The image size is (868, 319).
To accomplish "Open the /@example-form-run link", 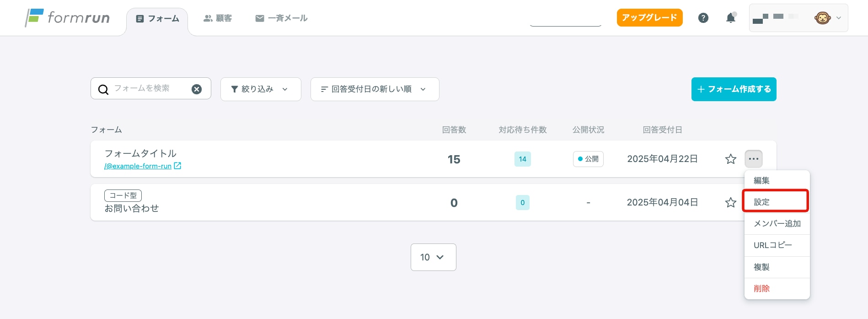I will click(x=138, y=166).
